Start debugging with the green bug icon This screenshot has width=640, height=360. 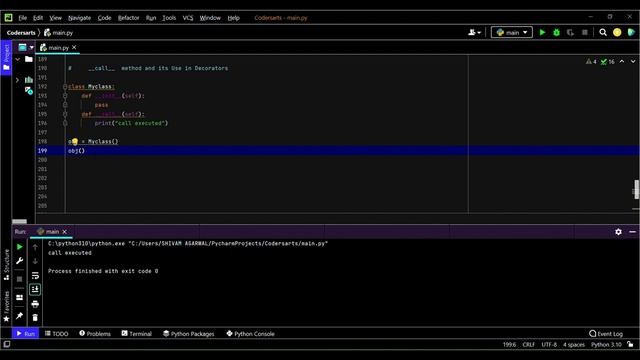(x=556, y=32)
